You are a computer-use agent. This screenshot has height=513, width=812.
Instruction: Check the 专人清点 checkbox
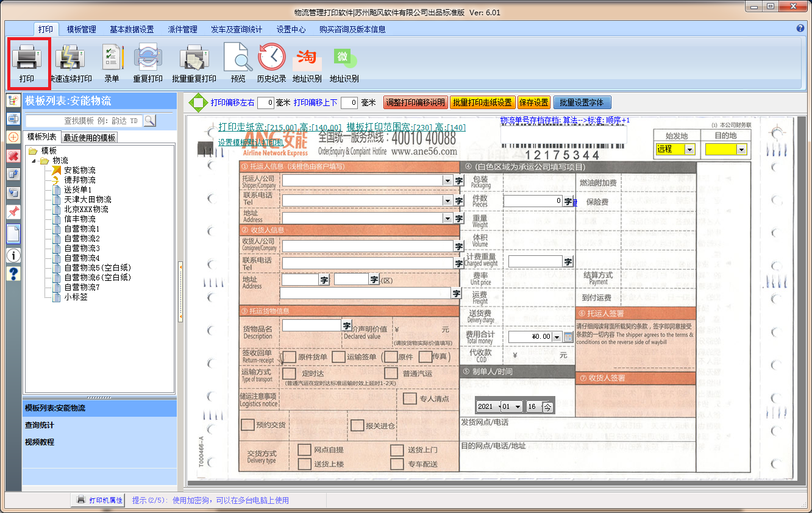pyautogui.click(x=410, y=398)
